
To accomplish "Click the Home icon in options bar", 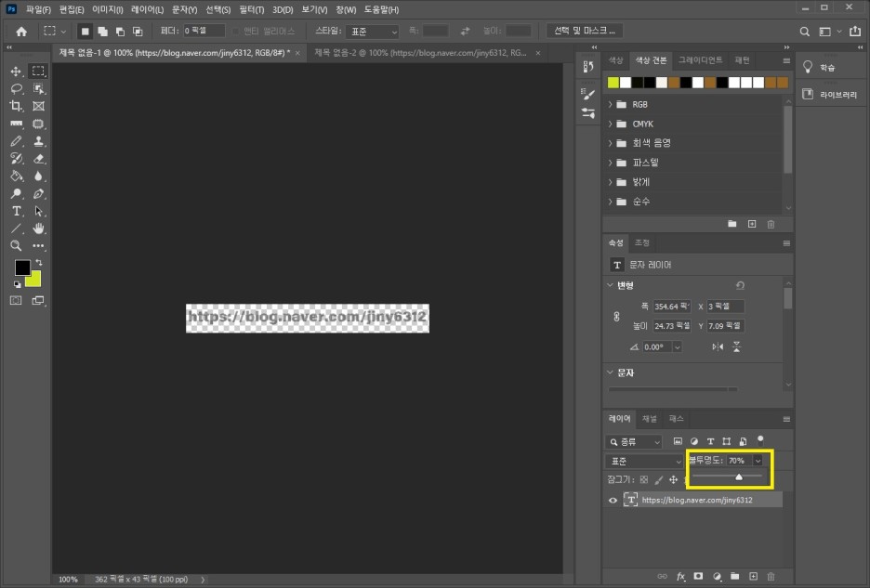I will [21, 32].
